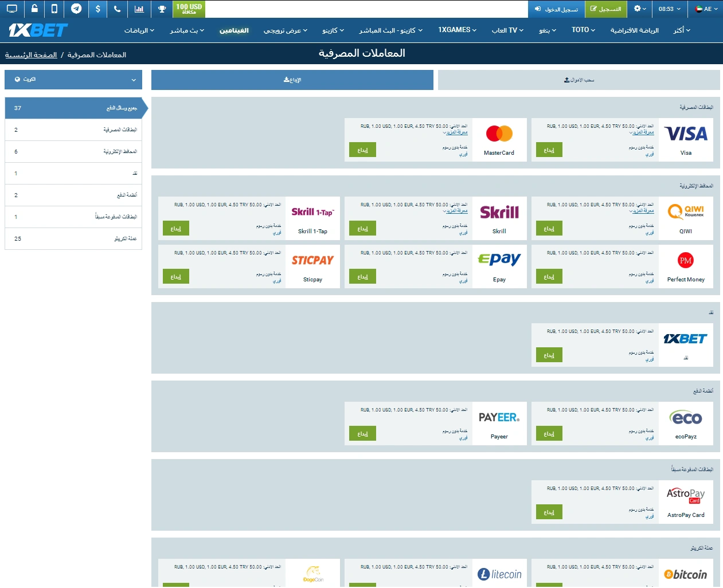
Task: Select the padlock security icon
Action: pos(34,9)
